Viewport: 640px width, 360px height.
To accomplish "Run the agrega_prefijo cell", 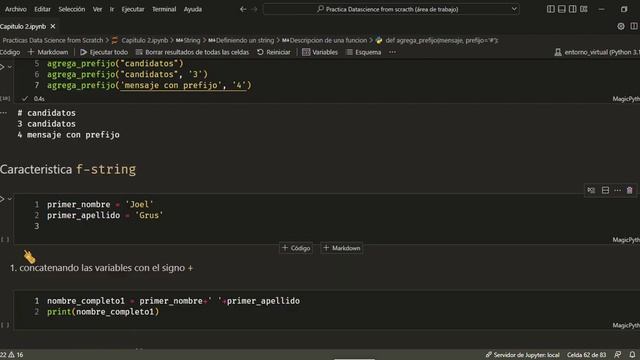I will (x=2, y=67).
